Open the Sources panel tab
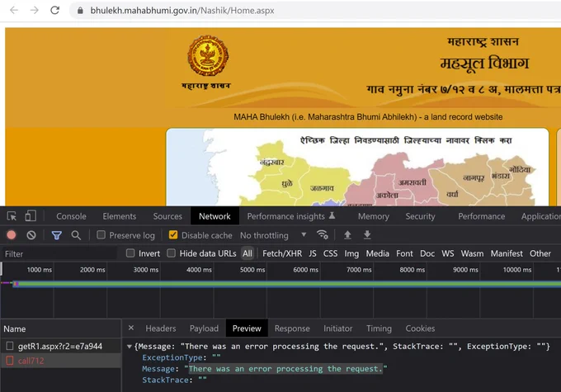 coord(167,216)
